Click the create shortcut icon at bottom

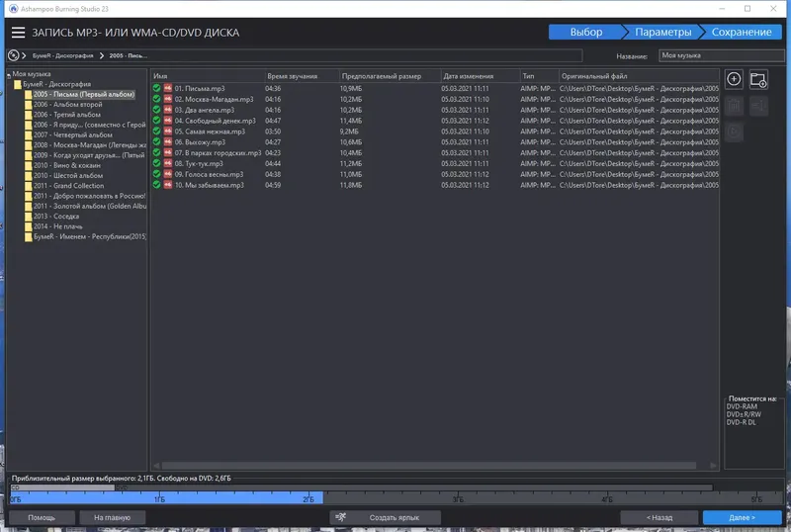tap(341, 517)
